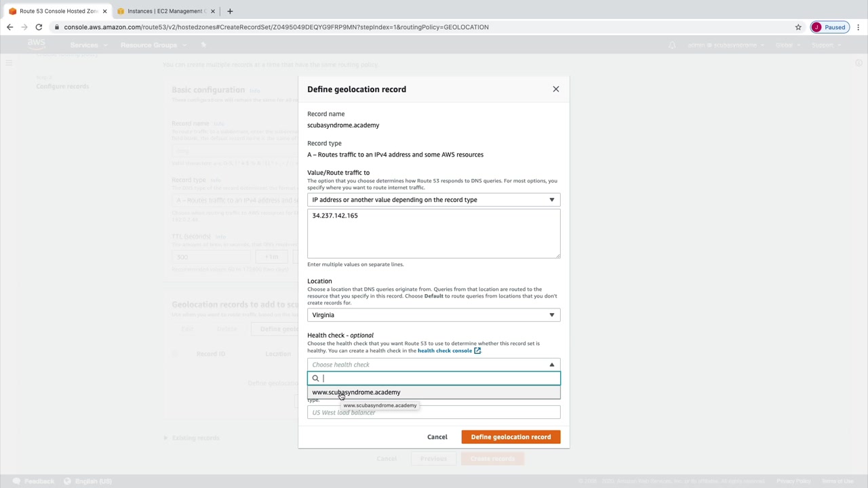Switch to the Instances EC2 Management tab

(x=166, y=11)
